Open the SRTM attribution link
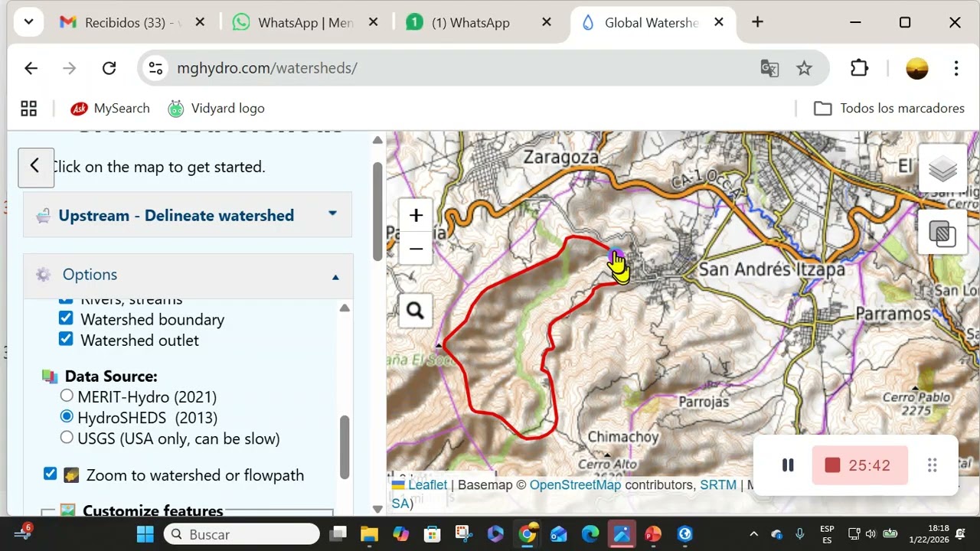The height and width of the screenshot is (551, 980). (718, 485)
